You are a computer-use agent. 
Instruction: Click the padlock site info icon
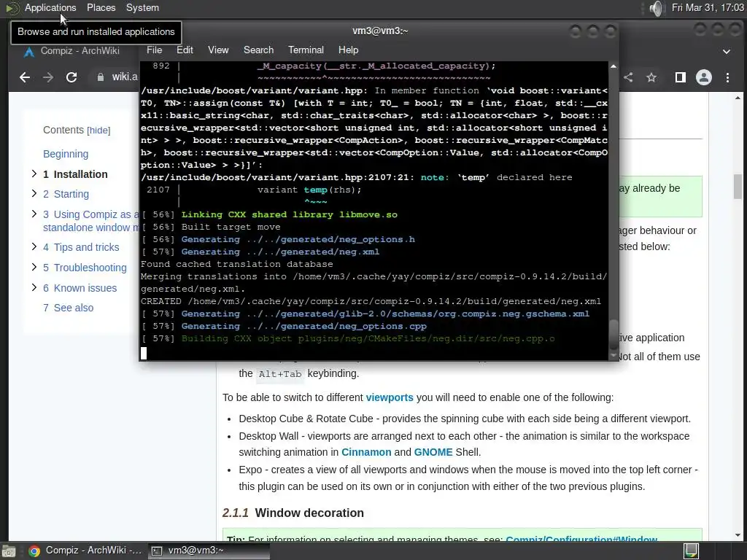[x=101, y=77]
